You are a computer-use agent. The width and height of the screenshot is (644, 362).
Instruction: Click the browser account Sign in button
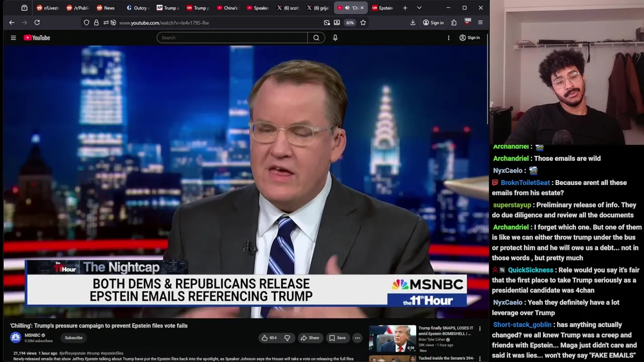click(x=433, y=23)
